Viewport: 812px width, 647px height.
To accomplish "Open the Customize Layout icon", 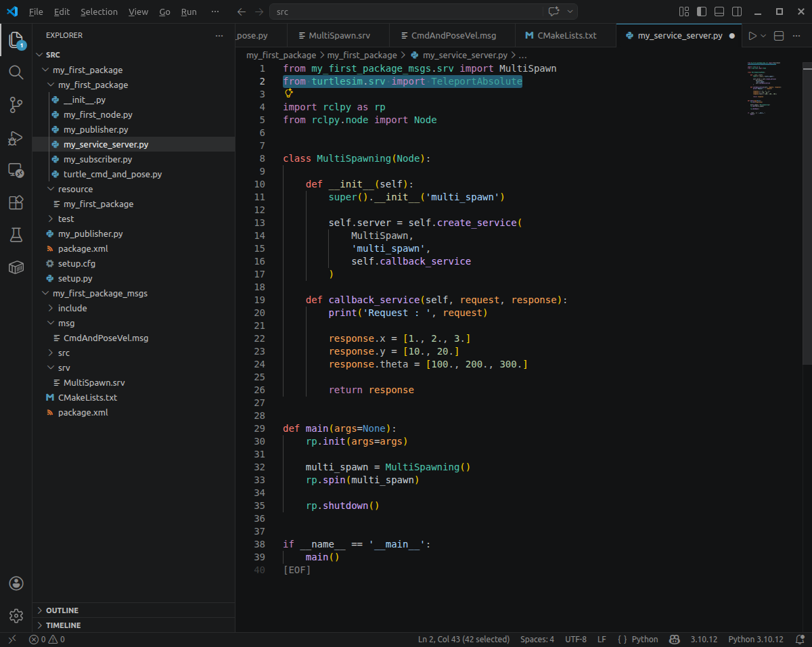I will click(x=684, y=12).
